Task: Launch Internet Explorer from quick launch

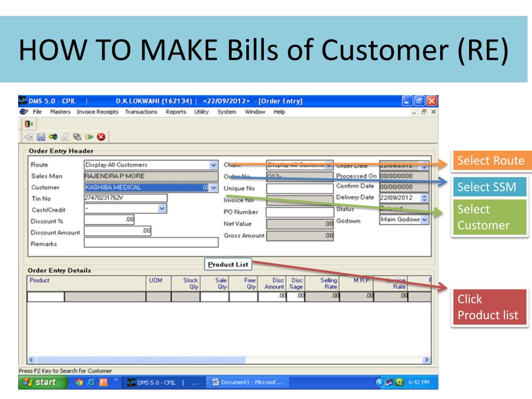Action: 91,382
